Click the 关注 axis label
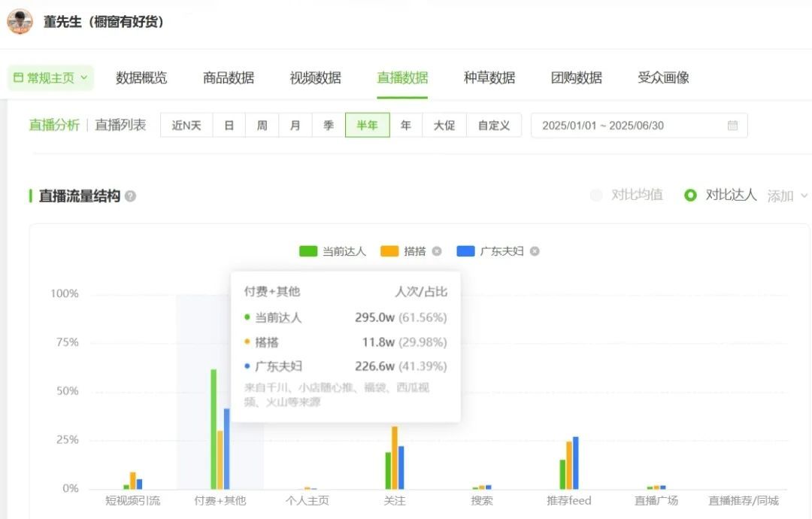Viewport: 812px width, 519px height. pyautogui.click(x=395, y=501)
